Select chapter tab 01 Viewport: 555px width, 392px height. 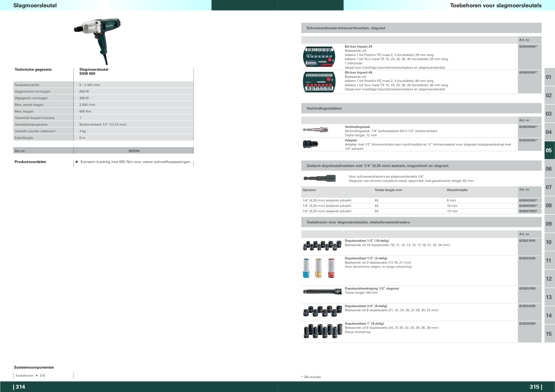pos(549,77)
